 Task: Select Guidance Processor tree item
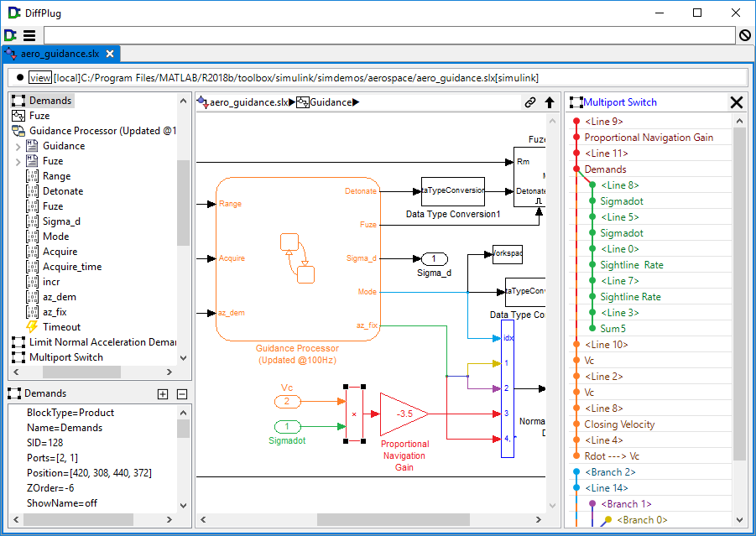102,131
